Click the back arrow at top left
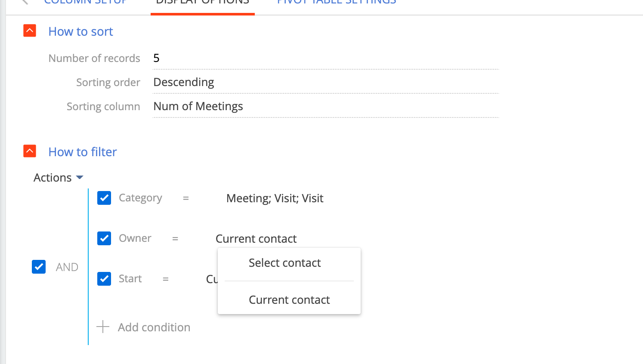This screenshot has width=643, height=364. coord(25,2)
